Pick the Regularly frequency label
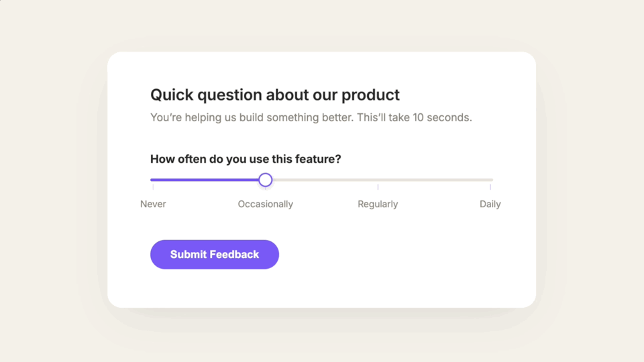Screen dimensions: 644x362 pos(378,204)
